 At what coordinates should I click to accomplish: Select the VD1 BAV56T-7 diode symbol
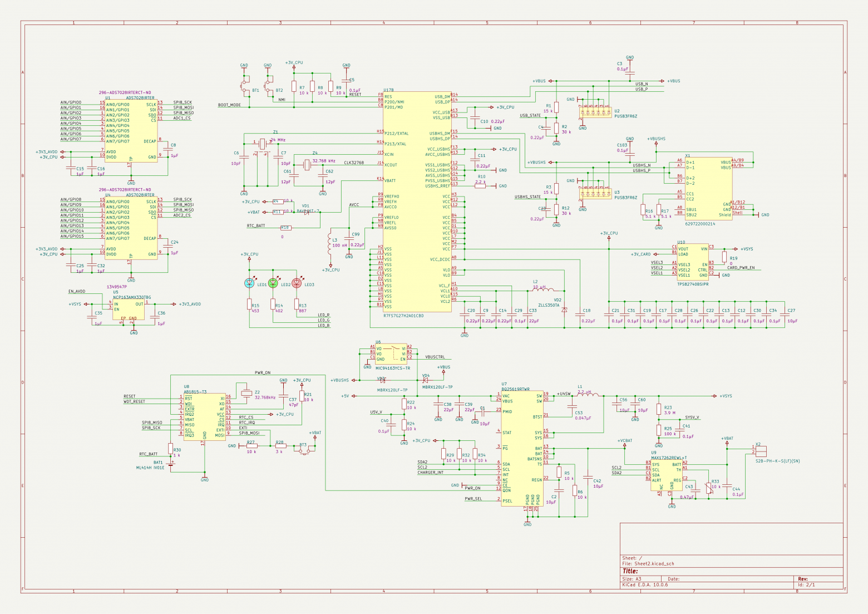[x=305, y=212]
